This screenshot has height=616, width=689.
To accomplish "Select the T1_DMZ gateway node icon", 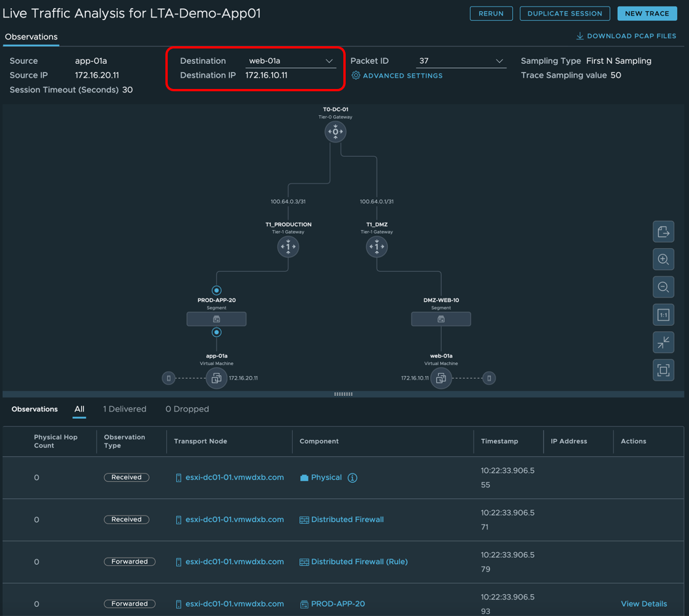I will coord(376,247).
